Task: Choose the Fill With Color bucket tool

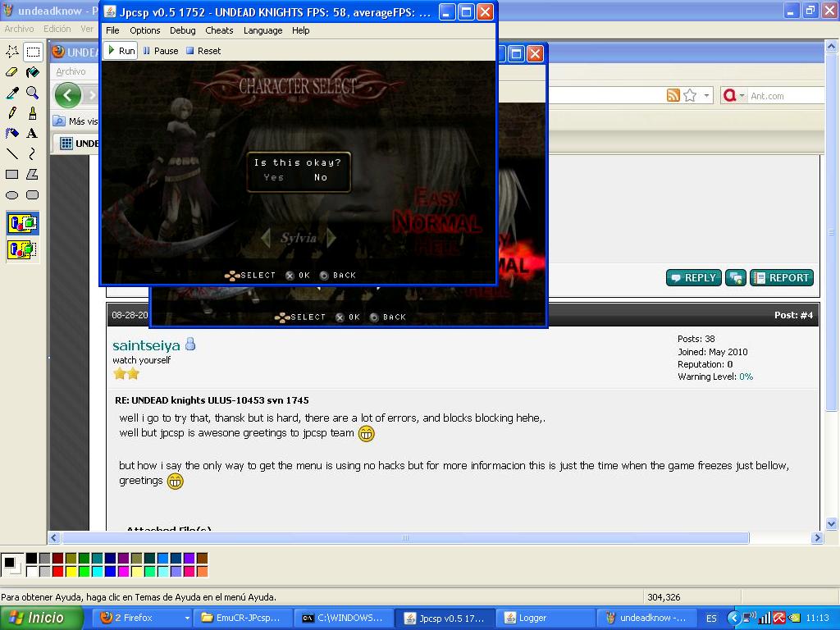Action: click(x=32, y=72)
